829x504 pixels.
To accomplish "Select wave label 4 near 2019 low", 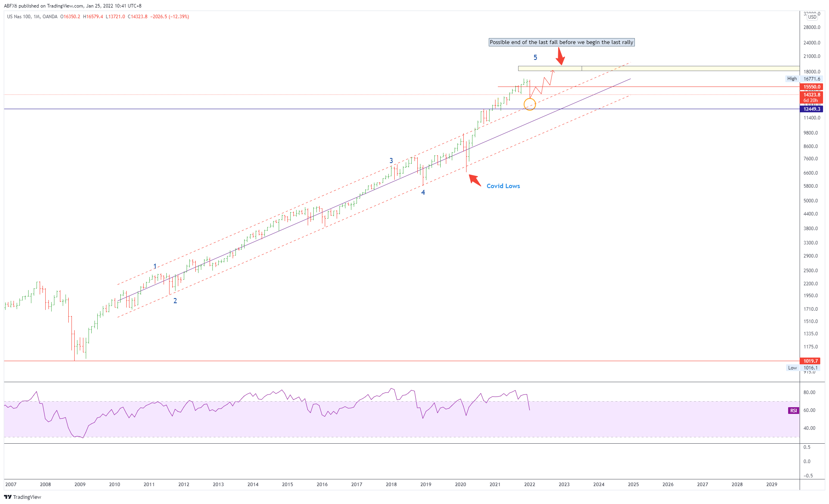I will (x=423, y=192).
